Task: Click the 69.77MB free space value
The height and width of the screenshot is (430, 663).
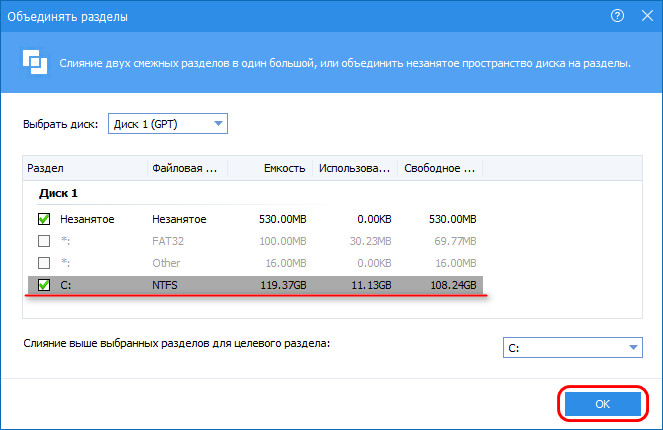Action: [455, 241]
